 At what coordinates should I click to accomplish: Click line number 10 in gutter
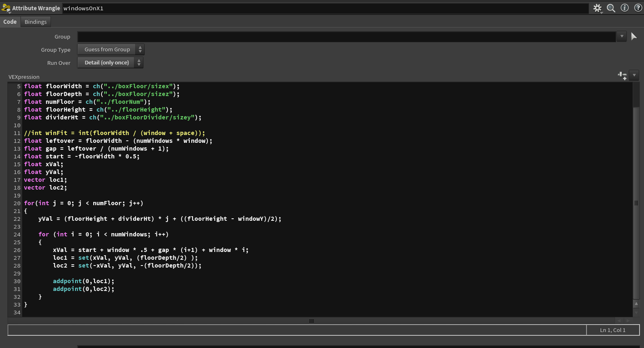click(x=17, y=125)
